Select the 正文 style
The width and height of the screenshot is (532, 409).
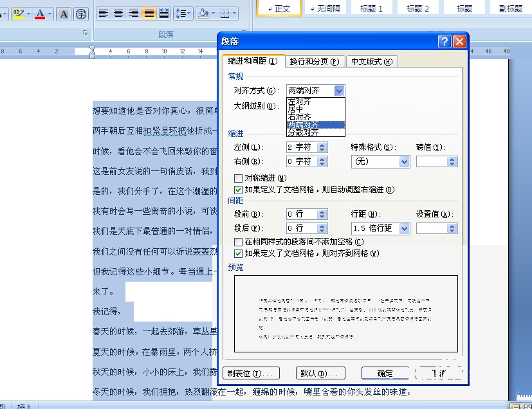point(279,8)
